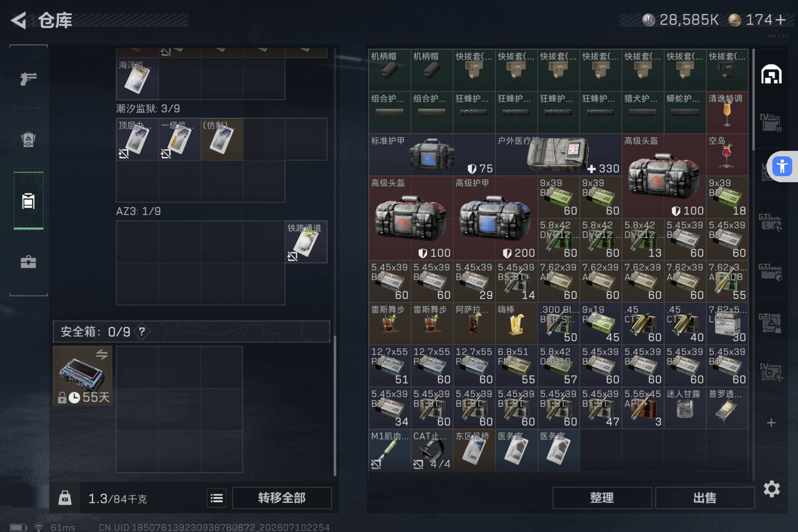Go back with the warehouse back arrow
798x532 pixels.
[x=19, y=20]
